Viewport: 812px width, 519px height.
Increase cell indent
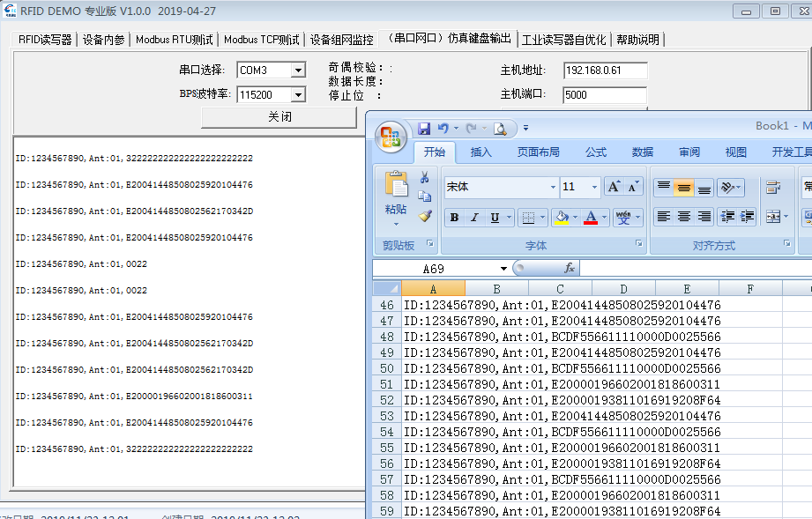[748, 217]
